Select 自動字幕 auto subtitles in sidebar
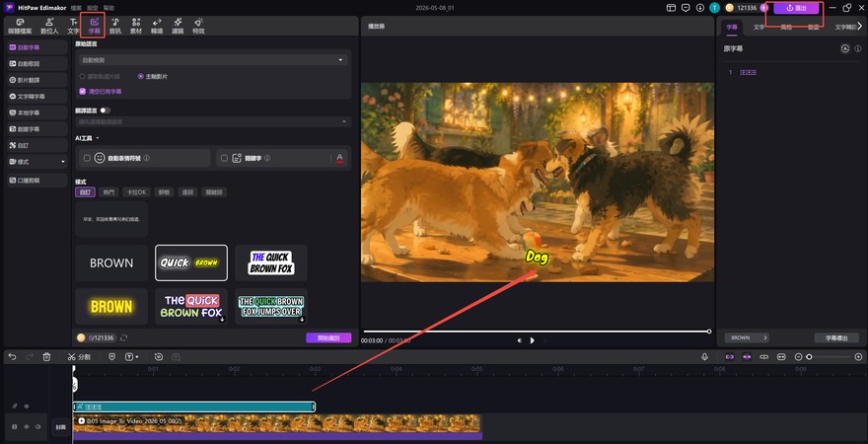Image resolution: width=868 pixels, height=444 pixels. [x=37, y=47]
